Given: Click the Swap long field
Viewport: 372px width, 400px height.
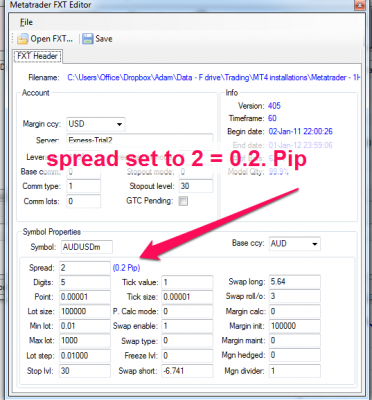Looking at the screenshot, I should pos(295,282).
